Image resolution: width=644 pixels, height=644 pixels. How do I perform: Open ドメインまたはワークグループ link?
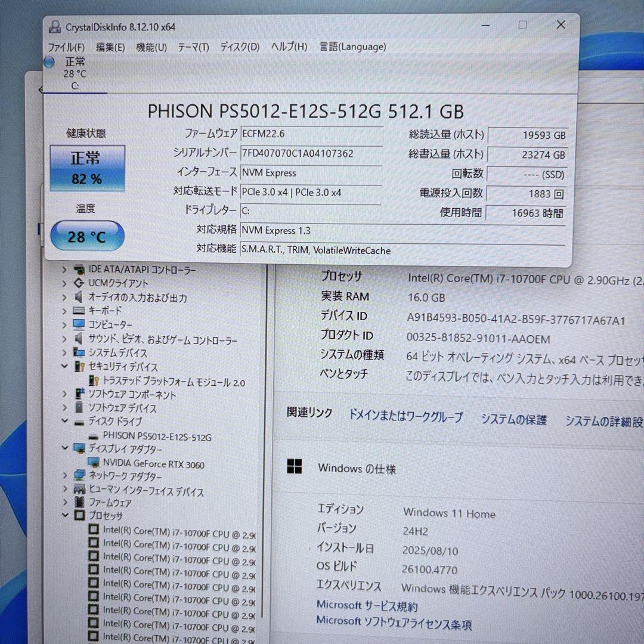[x=406, y=416]
